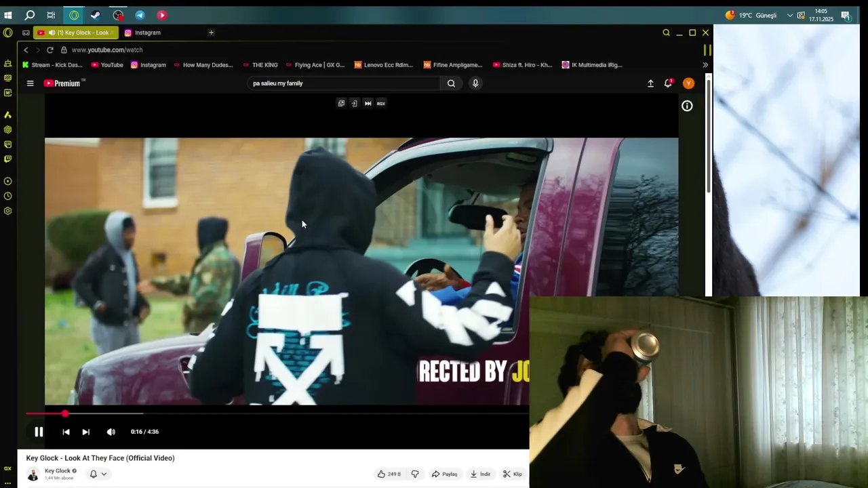Open the sidebar player icon
868x488 pixels.
click(x=7, y=181)
